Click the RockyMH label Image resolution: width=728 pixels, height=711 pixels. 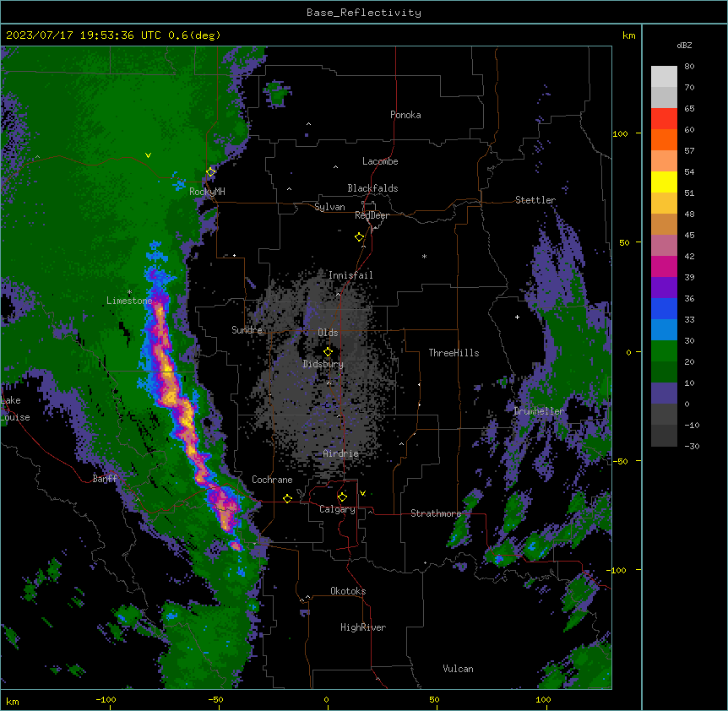207,191
